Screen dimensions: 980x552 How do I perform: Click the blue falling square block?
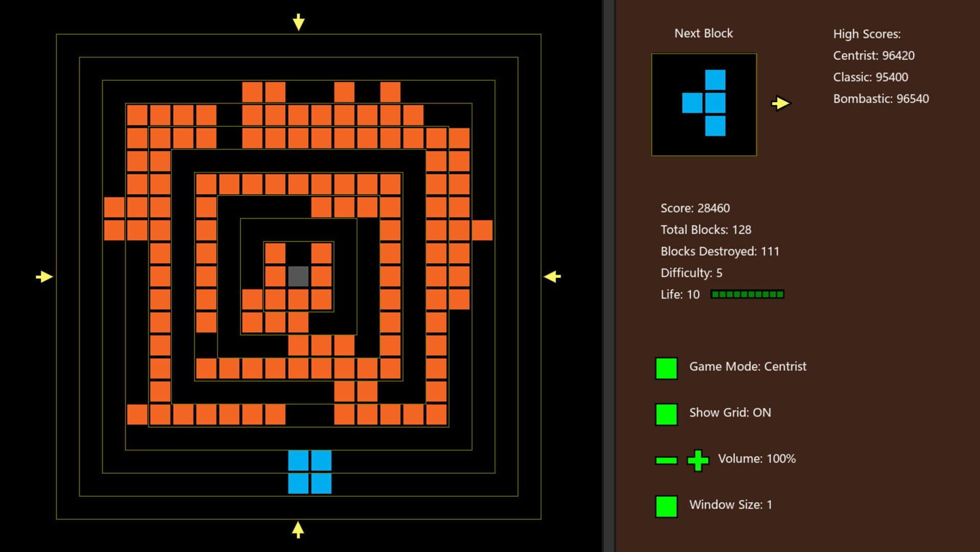(309, 472)
